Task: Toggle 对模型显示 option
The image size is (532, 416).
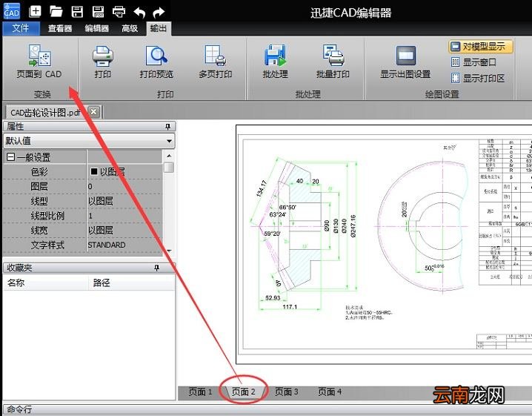Action: (480, 47)
